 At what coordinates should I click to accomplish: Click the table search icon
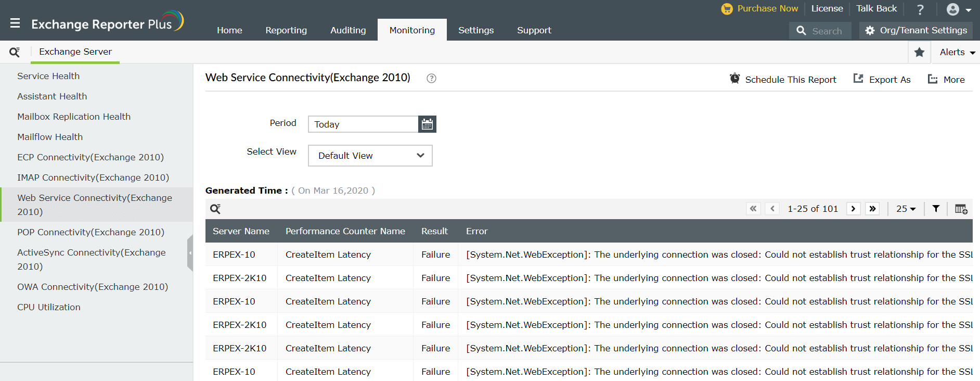(215, 209)
